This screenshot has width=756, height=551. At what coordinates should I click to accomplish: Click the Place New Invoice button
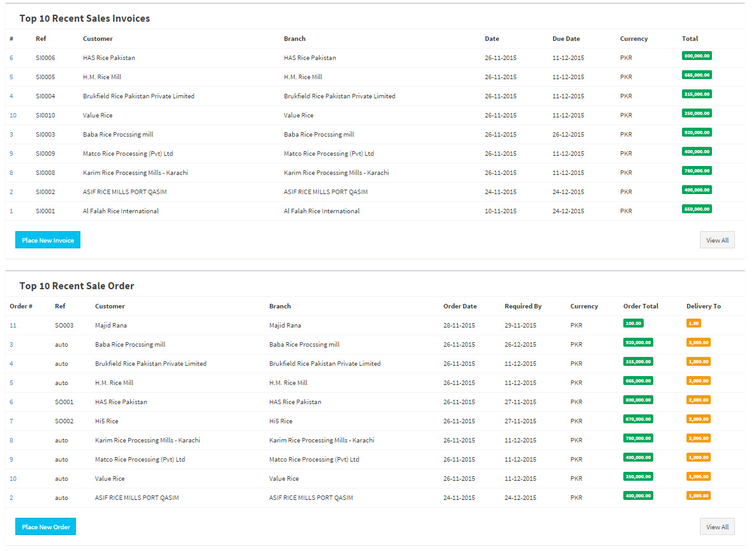click(x=48, y=240)
